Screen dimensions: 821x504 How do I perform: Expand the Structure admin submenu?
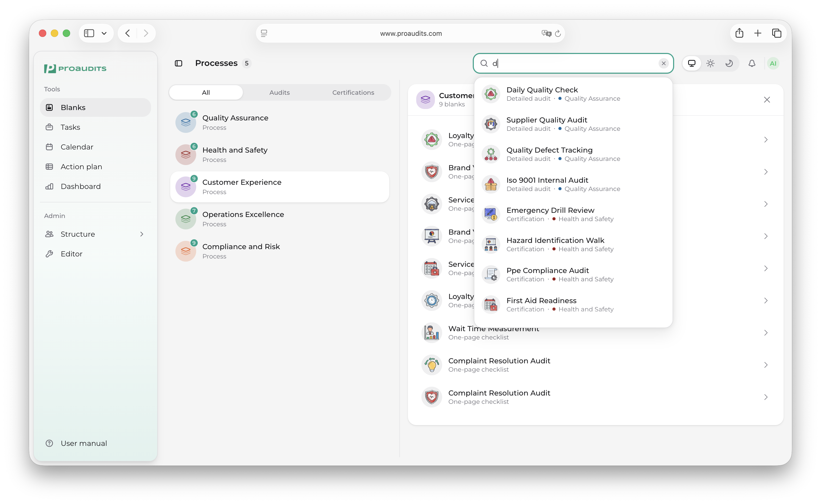click(x=142, y=234)
